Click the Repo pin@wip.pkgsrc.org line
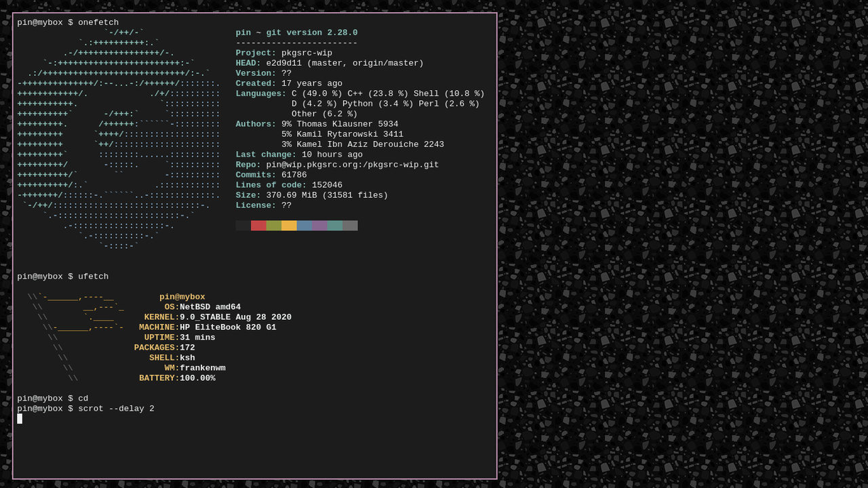This screenshot has width=868, height=488. coord(337,165)
